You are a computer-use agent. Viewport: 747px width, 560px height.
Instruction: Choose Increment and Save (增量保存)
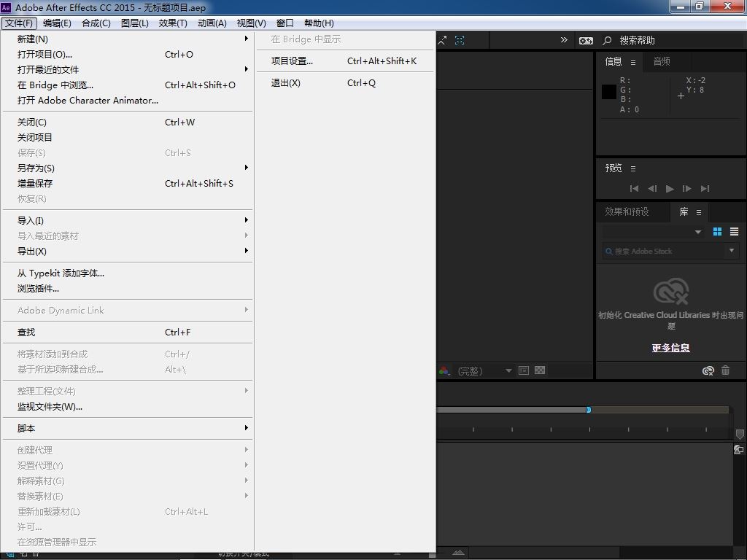[128, 183]
